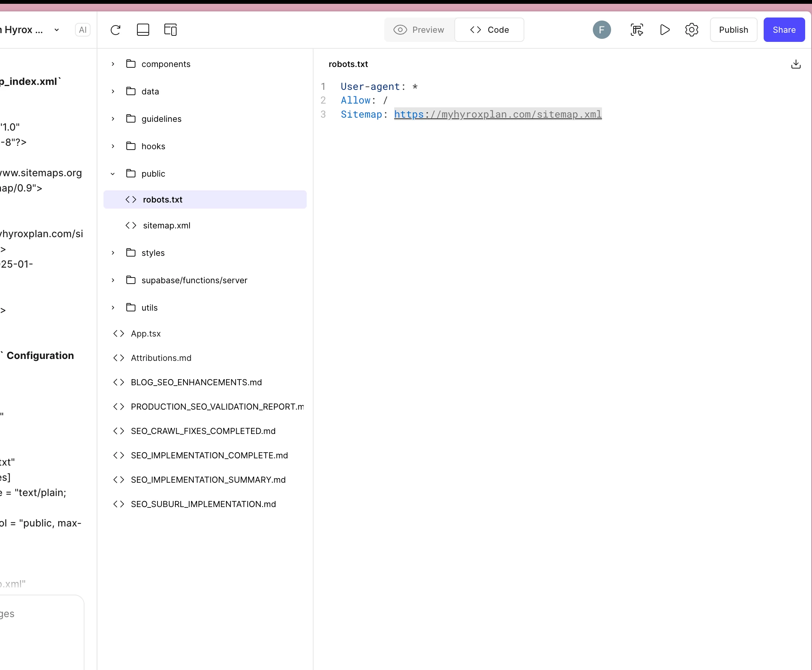This screenshot has width=812, height=670.
Task: Click the device preview layout icon
Action: tap(170, 30)
